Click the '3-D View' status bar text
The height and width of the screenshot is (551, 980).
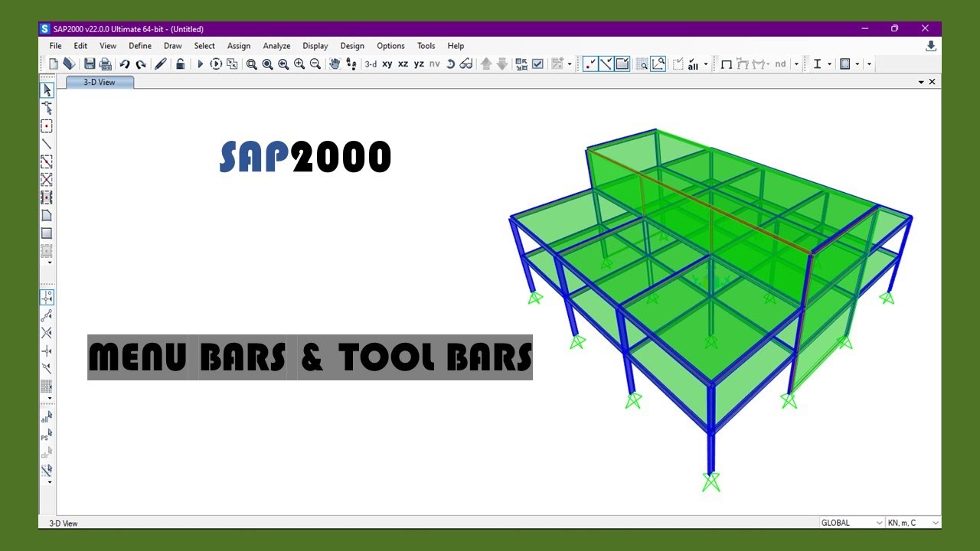tap(64, 523)
